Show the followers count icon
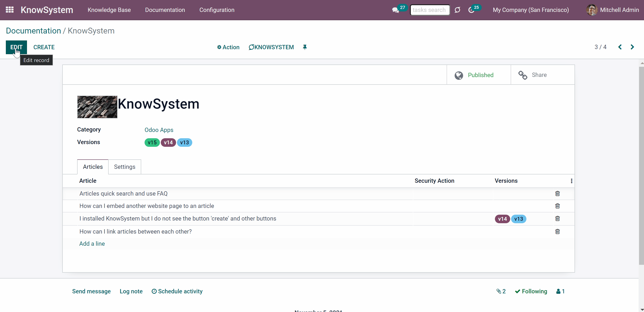Viewport: 644px width, 312px height. click(x=560, y=291)
